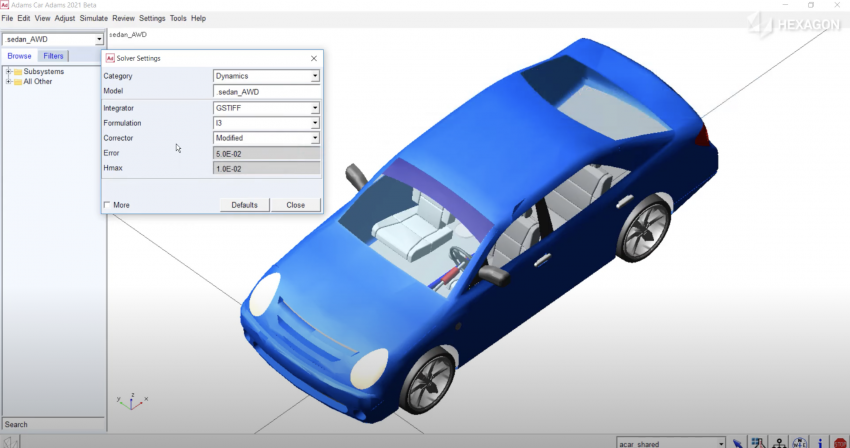This screenshot has width=850, height=448.
Task: Open the Corrector dropdown showing Modified
Action: point(315,138)
